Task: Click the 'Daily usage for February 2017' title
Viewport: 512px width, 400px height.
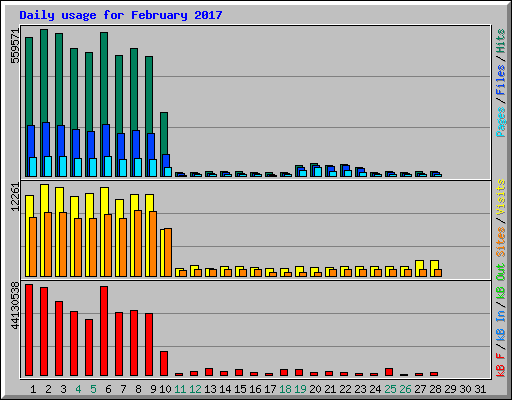Action: [121, 15]
